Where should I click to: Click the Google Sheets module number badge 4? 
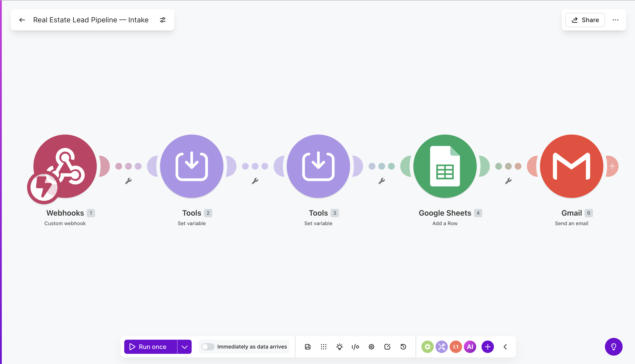point(478,213)
